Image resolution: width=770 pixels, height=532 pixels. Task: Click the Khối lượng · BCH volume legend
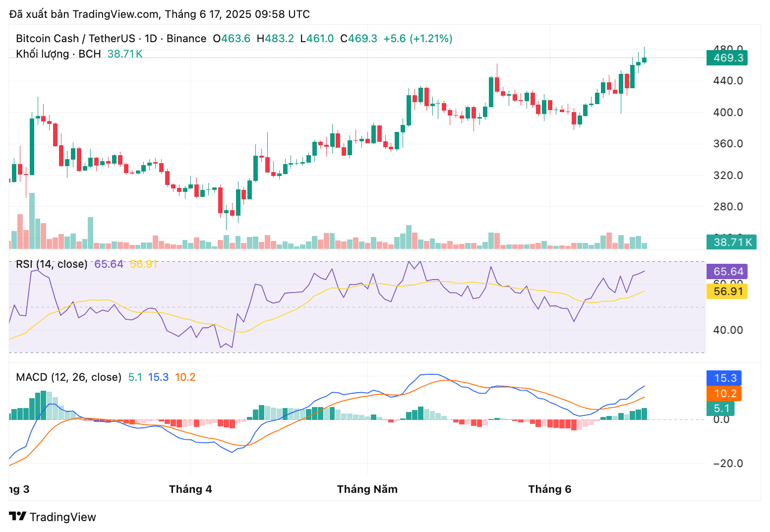tap(58, 54)
